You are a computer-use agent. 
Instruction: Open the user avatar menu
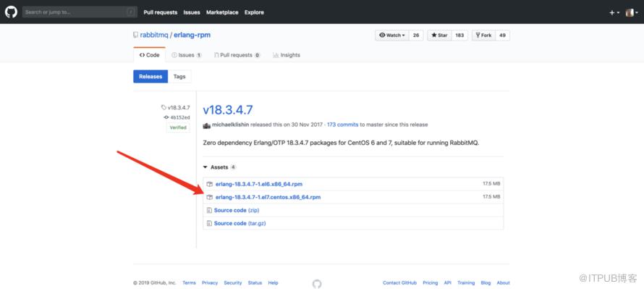[632, 13]
